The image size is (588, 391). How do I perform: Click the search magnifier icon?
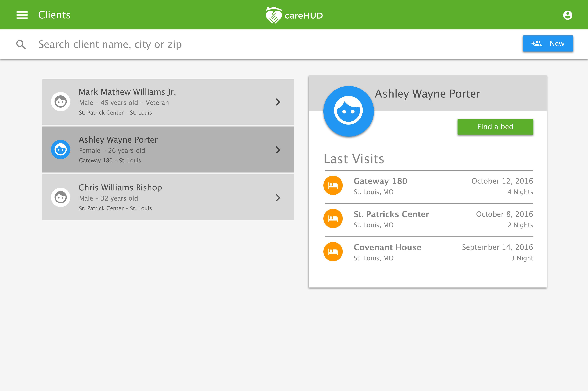(x=21, y=44)
